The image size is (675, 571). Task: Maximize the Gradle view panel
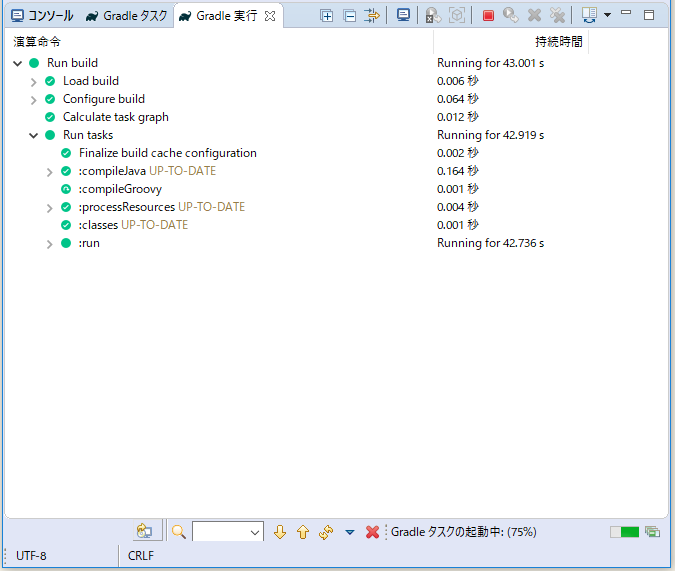click(649, 16)
